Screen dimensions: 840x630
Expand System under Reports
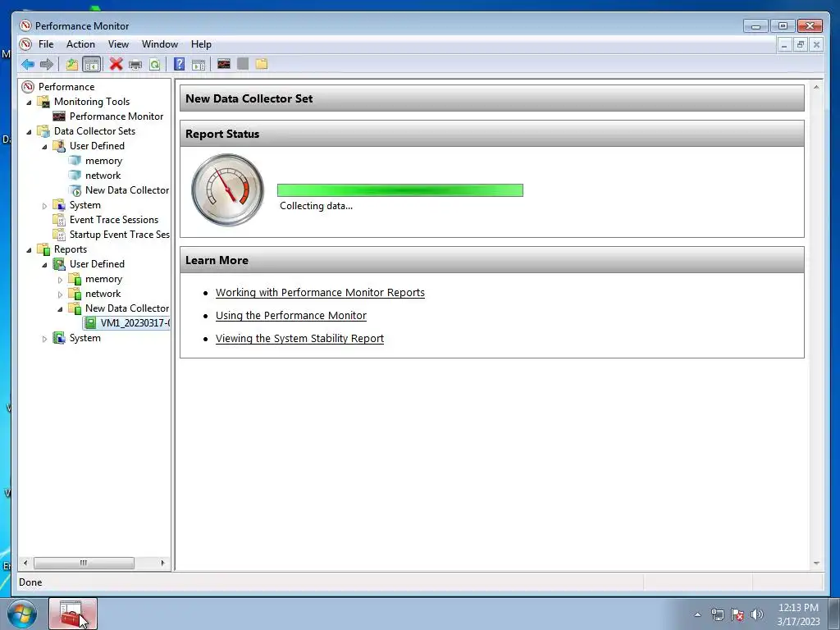(x=44, y=339)
